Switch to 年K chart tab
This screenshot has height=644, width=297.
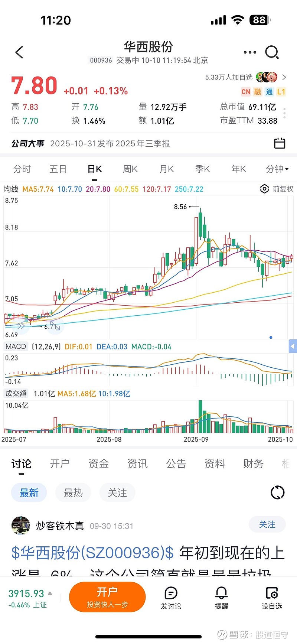click(x=239, y=169)
